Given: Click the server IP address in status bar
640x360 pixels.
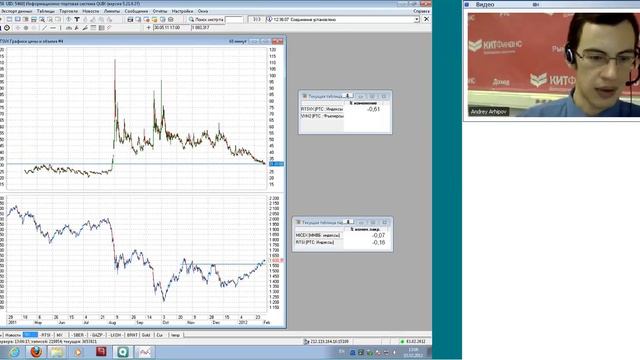Looking at the screenshot, I should [x=329, y=342].
